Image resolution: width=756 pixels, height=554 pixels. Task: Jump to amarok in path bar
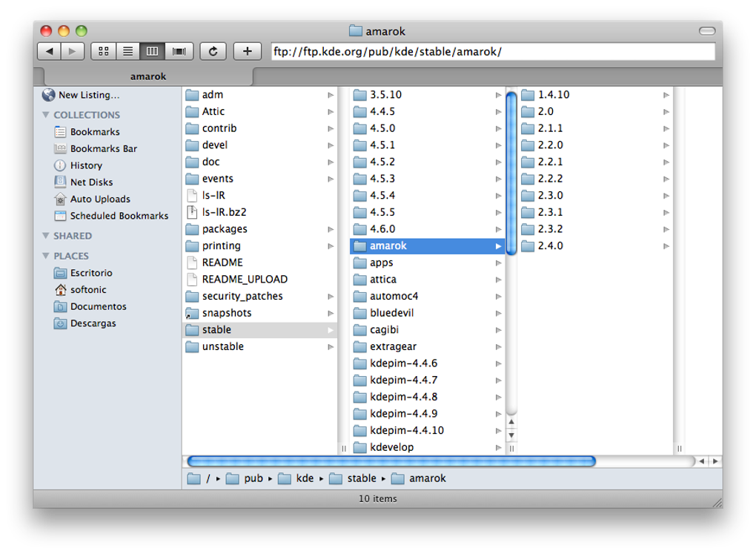pos(419,478)
